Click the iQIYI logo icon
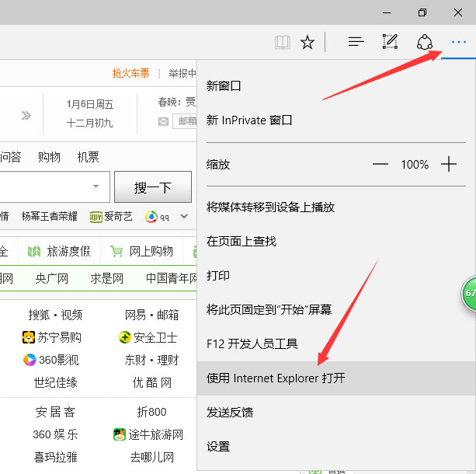This screenshot has width=476, height=474. click(x=96, y=217)
